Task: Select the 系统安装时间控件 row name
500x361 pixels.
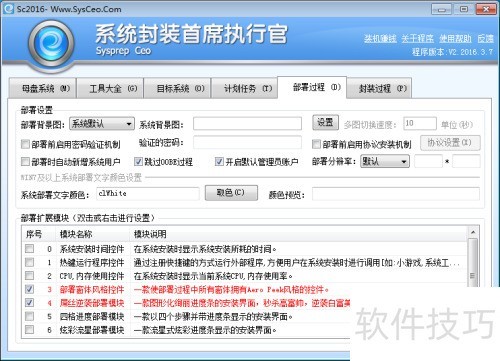Action: 92,249
